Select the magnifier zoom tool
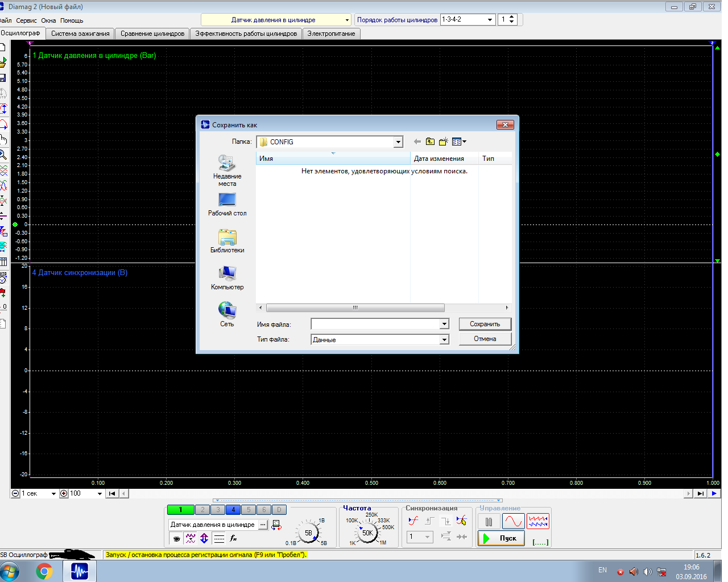The height and width of the screenshot is (582, 728). click(x=3, y=155)
